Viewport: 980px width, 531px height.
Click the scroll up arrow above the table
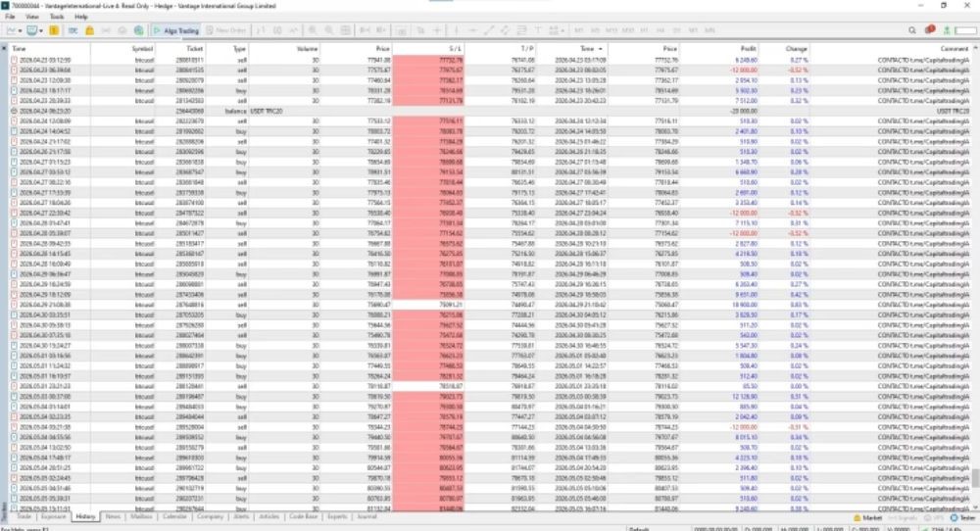975,48
